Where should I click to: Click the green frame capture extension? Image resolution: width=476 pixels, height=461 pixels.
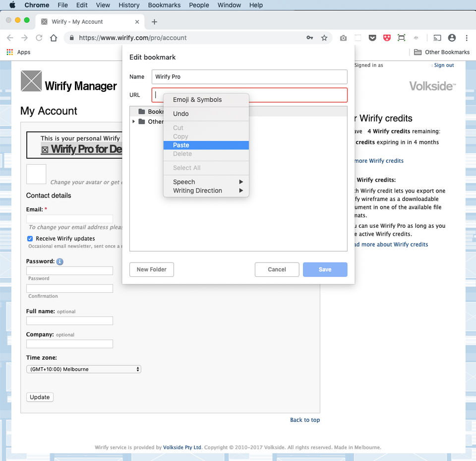402,38
